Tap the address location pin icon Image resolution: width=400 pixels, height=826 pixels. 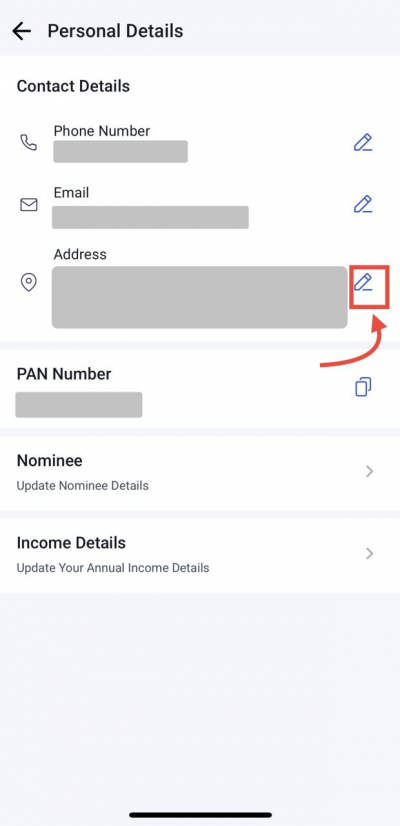click(28, 282)
